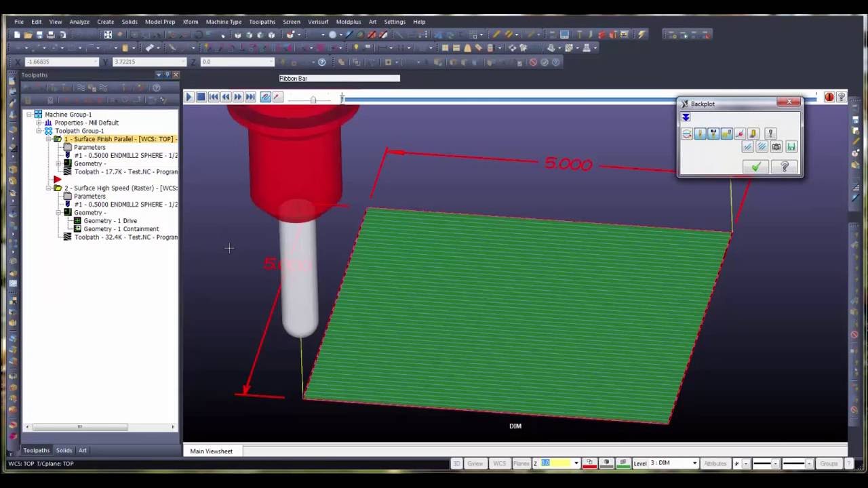Click the Fit to screen icon
The image size is (868, 488).
(x=107, y=35)
